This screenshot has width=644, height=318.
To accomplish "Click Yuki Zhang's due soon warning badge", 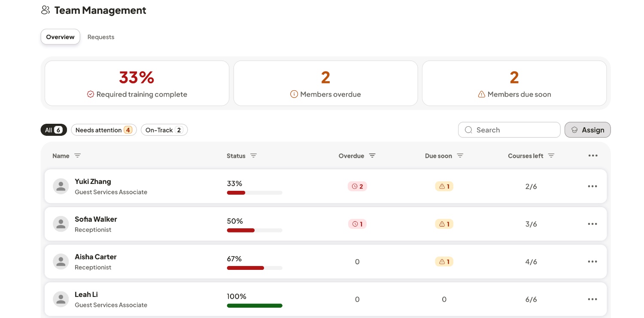I will (444, 186).
